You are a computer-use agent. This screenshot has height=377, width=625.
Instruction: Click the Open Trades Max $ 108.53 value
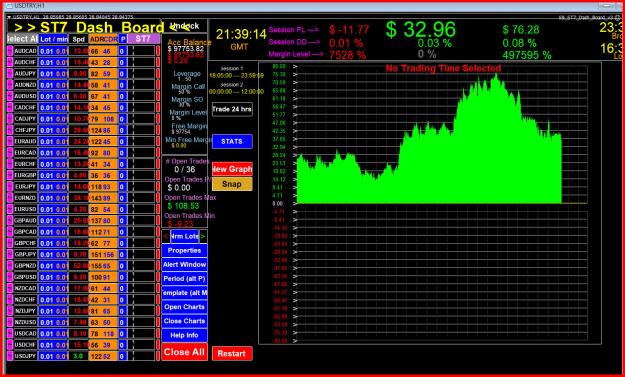point(183,206)
